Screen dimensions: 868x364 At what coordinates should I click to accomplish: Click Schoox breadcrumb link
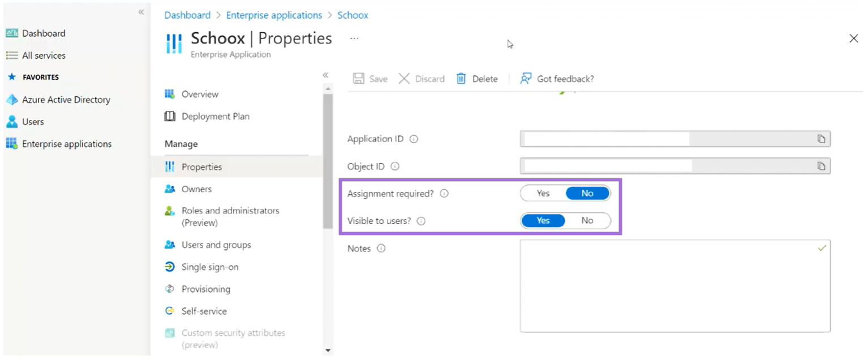click(353, 15)
